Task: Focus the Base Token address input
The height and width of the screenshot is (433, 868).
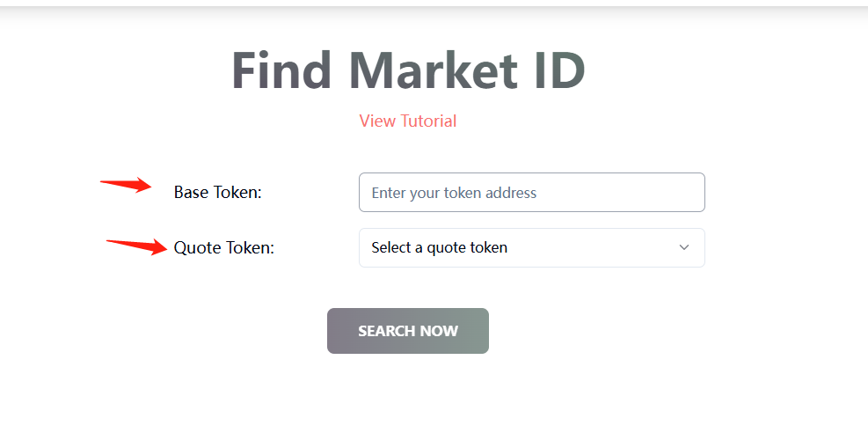Action: pos(531,193)
